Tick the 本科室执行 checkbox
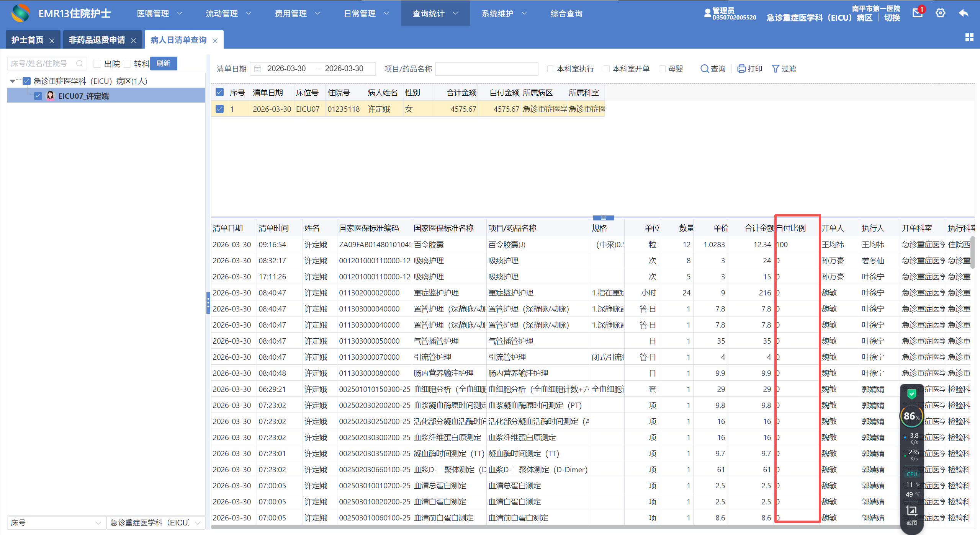Viewport: 980px width, 535px height. tap(551, 69)
